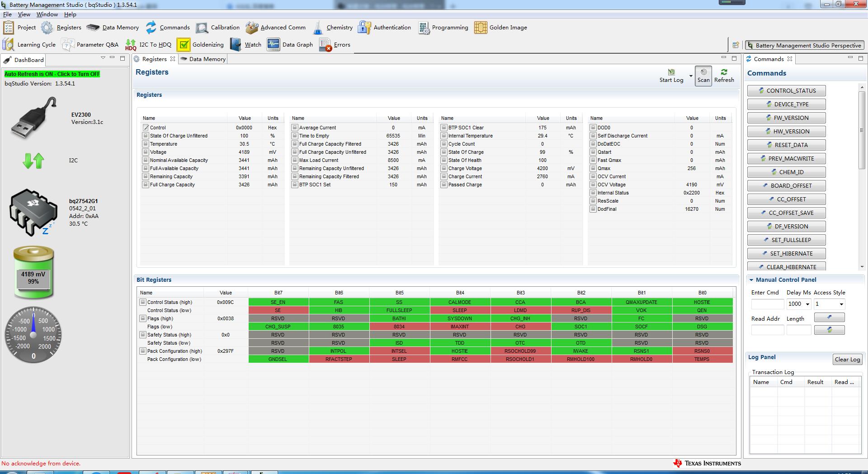The height and width of the screenshot is (474, 868).
Task: Send the CHEM_ID command
Action: (787, 172)
